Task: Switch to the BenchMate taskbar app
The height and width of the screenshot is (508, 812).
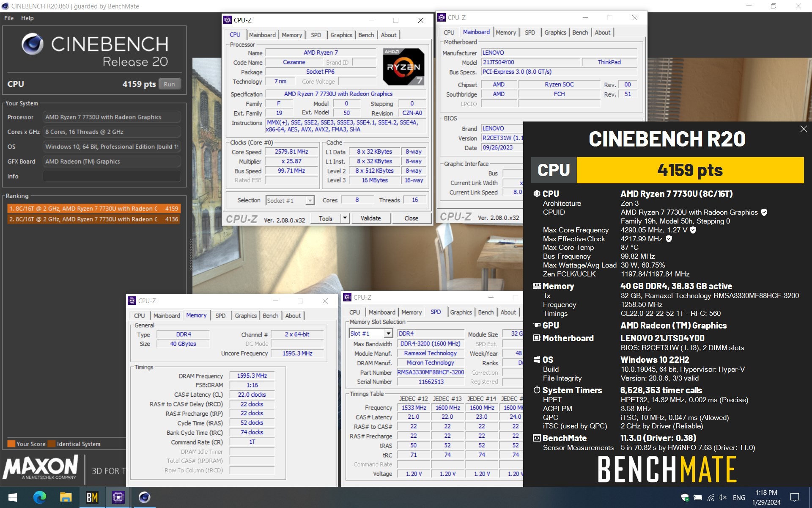Action: (x=92, y=497)
